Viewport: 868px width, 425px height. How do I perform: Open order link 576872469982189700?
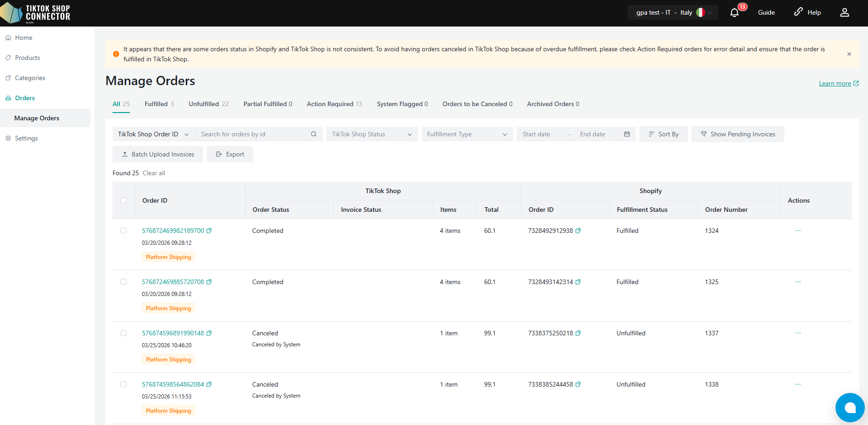(173, 231)
